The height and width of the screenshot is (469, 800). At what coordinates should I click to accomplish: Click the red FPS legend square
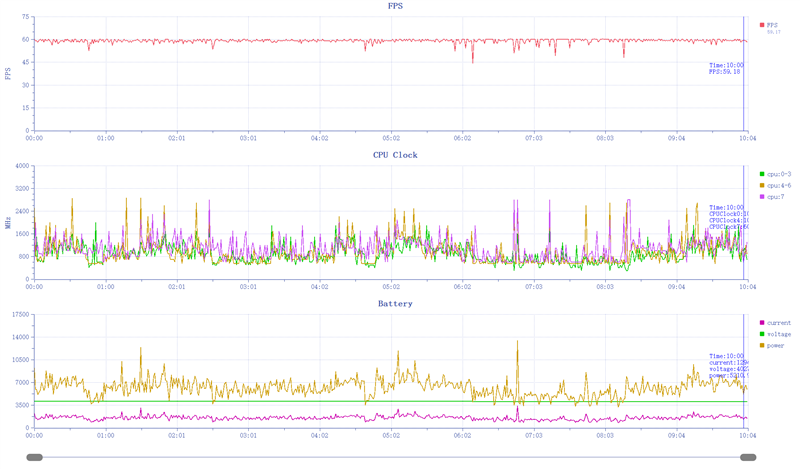(x=762, y=24)
